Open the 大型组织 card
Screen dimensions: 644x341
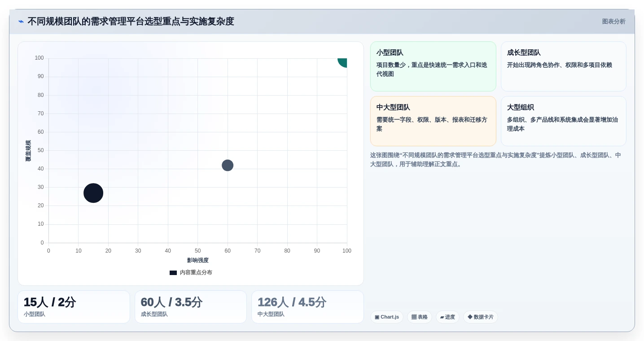pos(563,121)
